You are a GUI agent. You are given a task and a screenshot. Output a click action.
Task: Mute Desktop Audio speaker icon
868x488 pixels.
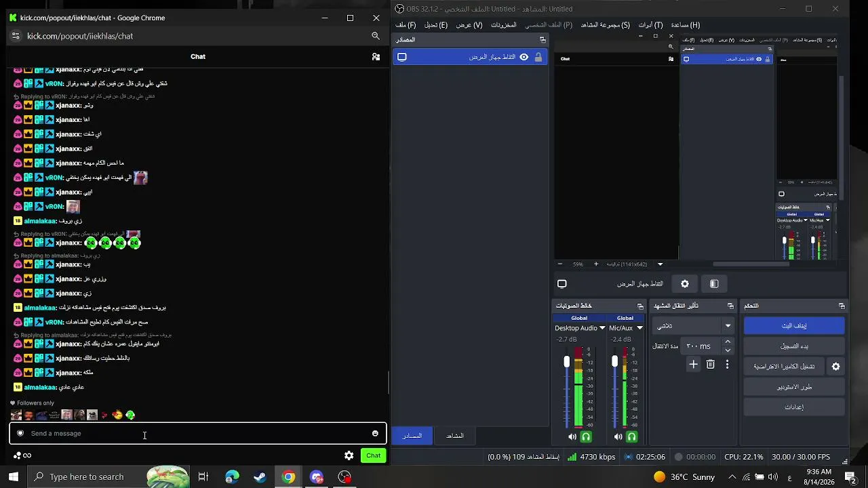coord(572,437)
